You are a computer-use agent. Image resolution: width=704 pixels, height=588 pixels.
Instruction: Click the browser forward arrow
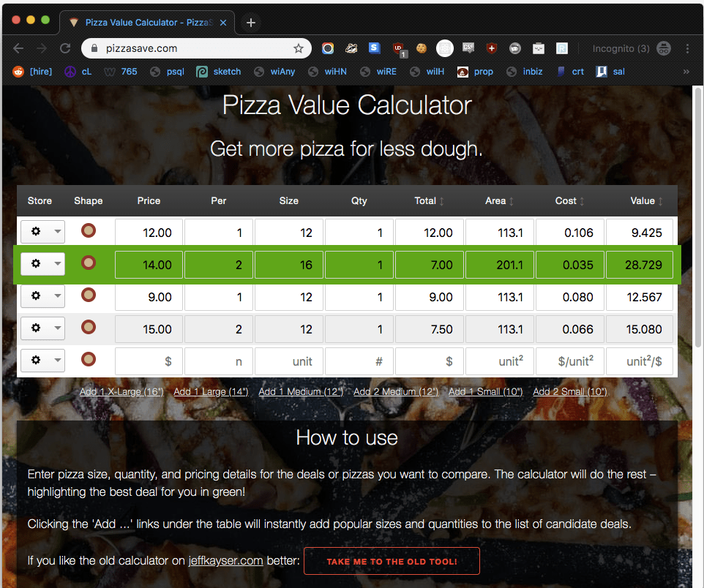(x=42, y=48)
